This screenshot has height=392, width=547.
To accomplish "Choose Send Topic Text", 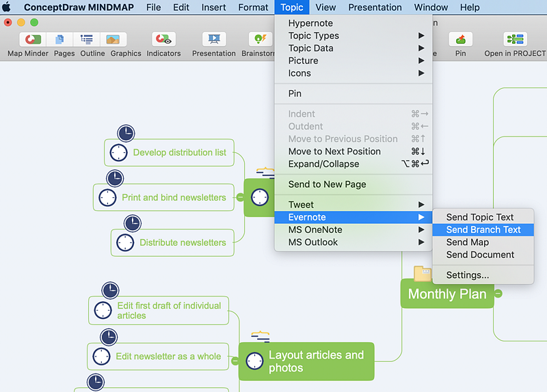I will tap(483, 217).
